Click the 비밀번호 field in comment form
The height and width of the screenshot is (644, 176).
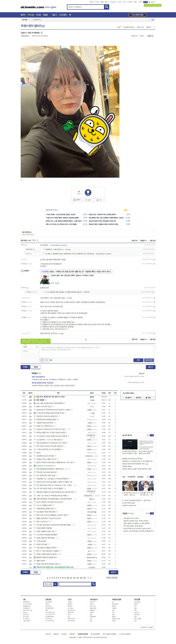coord(30,351)
